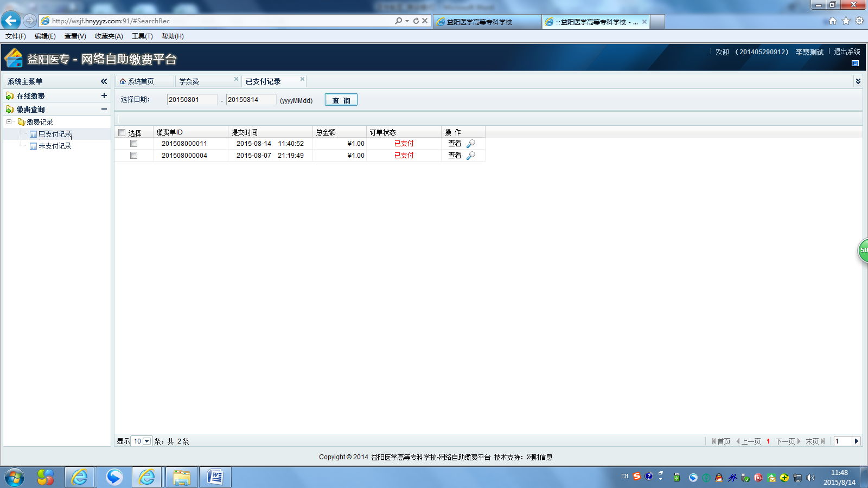Toggle the select-all checkbox in header
The image size is (868, 488).
pyautogui.click(x=122, y=133)
